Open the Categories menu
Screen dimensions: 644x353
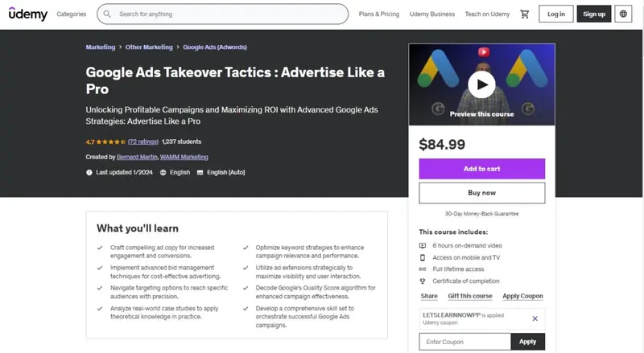click(x=72, y=14)
